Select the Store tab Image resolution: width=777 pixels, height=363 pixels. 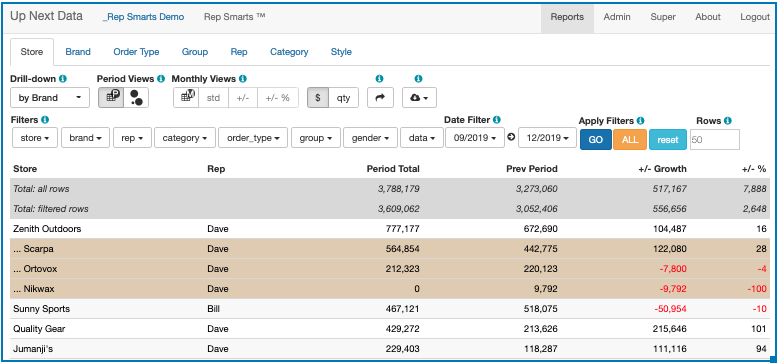click(x=32, y=52)
